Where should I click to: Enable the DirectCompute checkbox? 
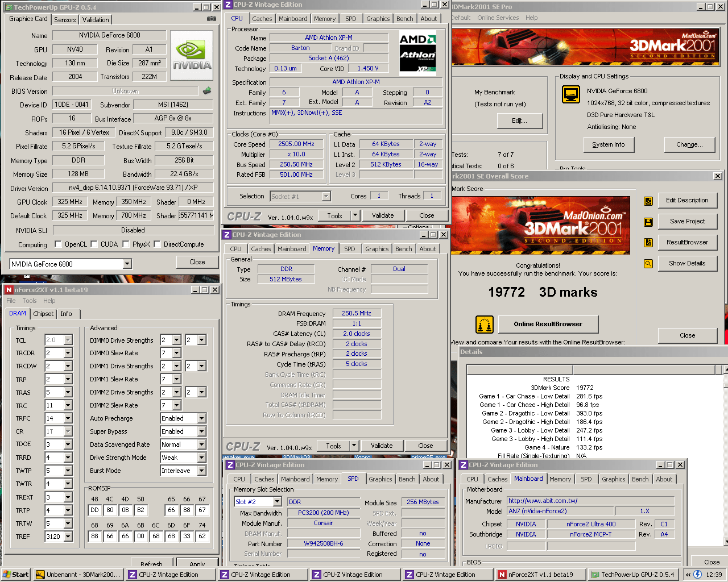click(157, 244)
